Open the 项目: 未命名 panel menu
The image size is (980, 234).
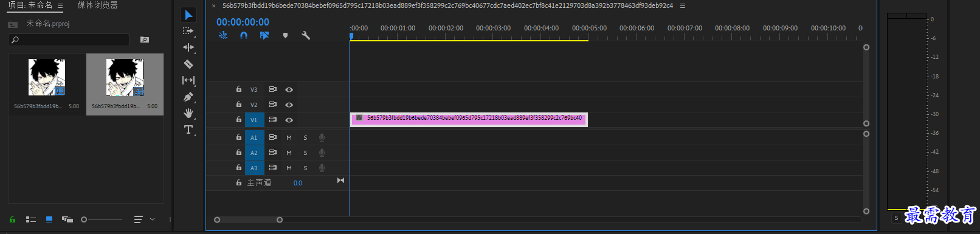pyautogui.click(x=60, y=5)
